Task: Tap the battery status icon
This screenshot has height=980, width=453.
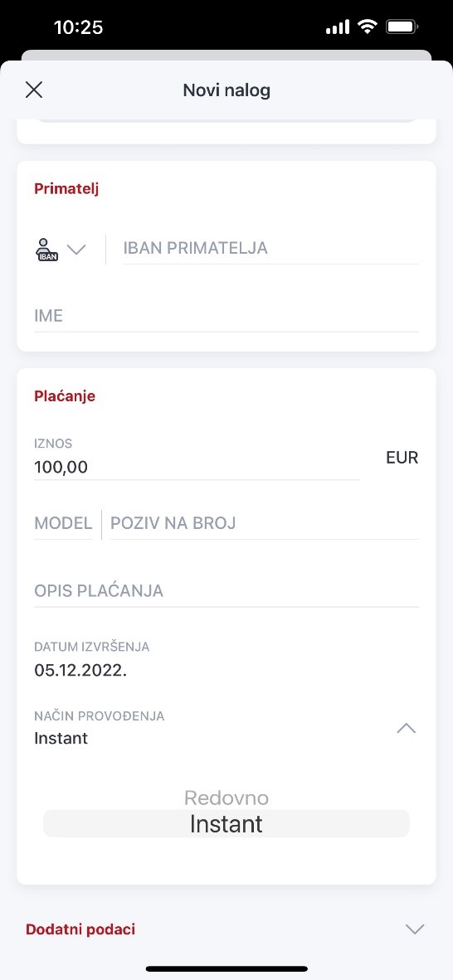Action: (x=402, y=27)
